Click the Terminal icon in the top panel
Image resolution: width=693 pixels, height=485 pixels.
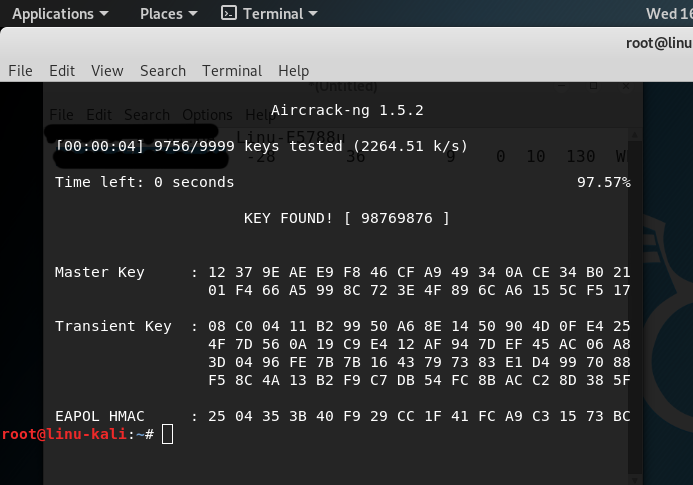[x=228, y=13]
